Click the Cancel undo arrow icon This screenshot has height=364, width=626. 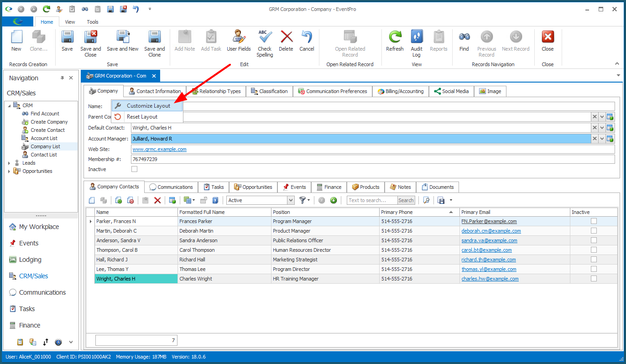pyautogui.click(x=307, y=37)
